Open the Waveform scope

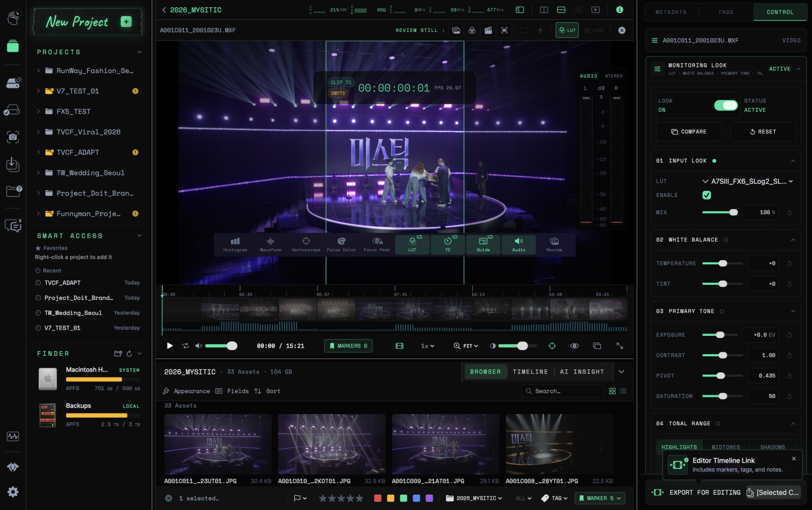(270, 244)
